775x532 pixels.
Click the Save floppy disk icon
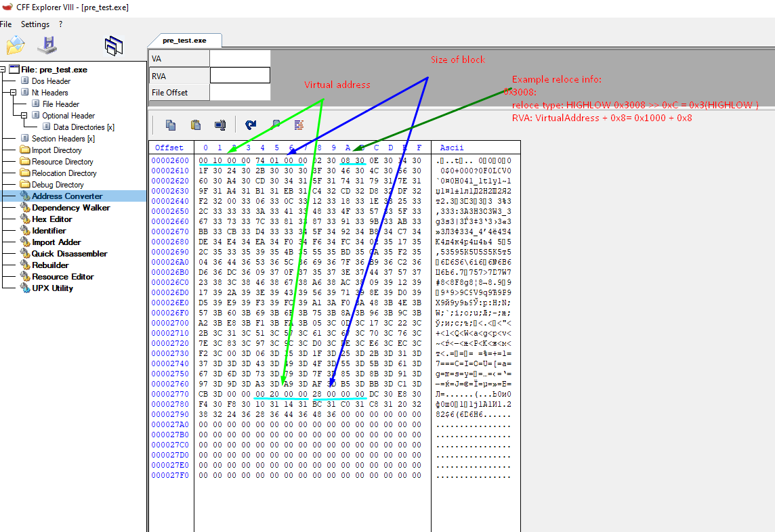(47, 45)
